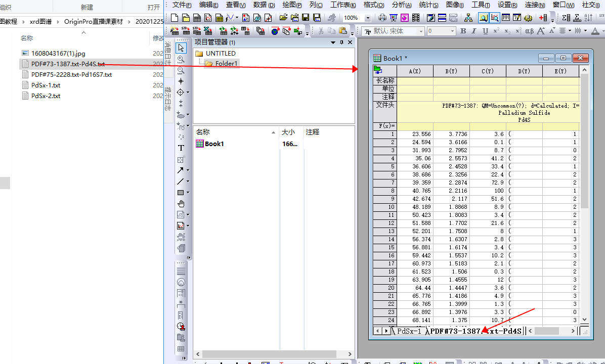Expand the New Function dropdown arrow
605x364 pixels.
[x=237, y=18]
